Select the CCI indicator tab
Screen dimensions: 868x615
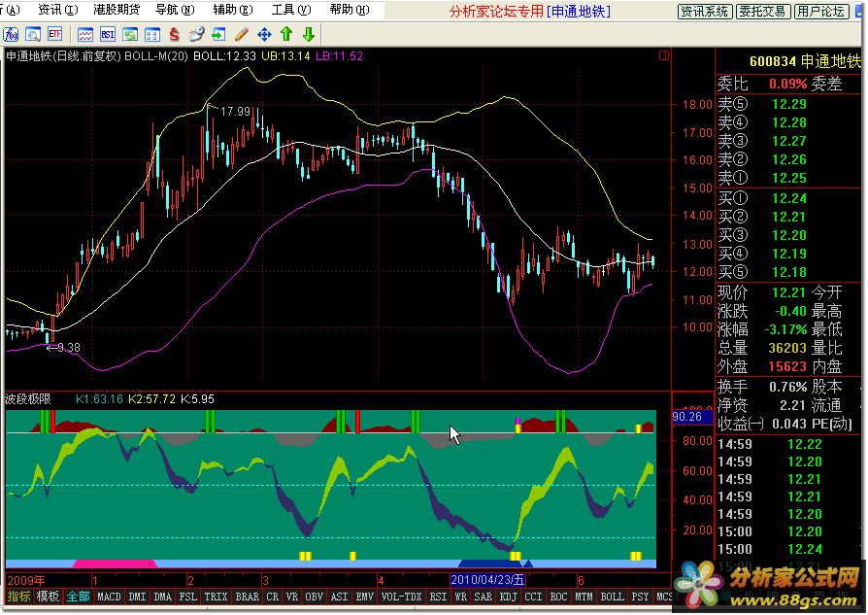coord(533,597)
